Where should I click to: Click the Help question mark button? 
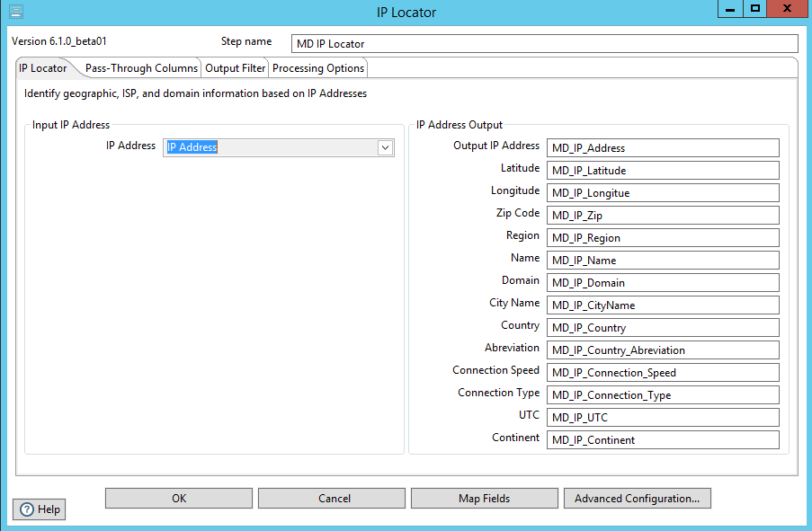tap(40, 509)
